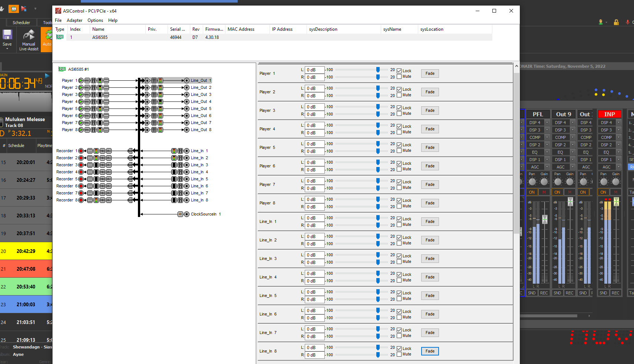Enable Mute checkbox for Line_In 2

[399, 243]
